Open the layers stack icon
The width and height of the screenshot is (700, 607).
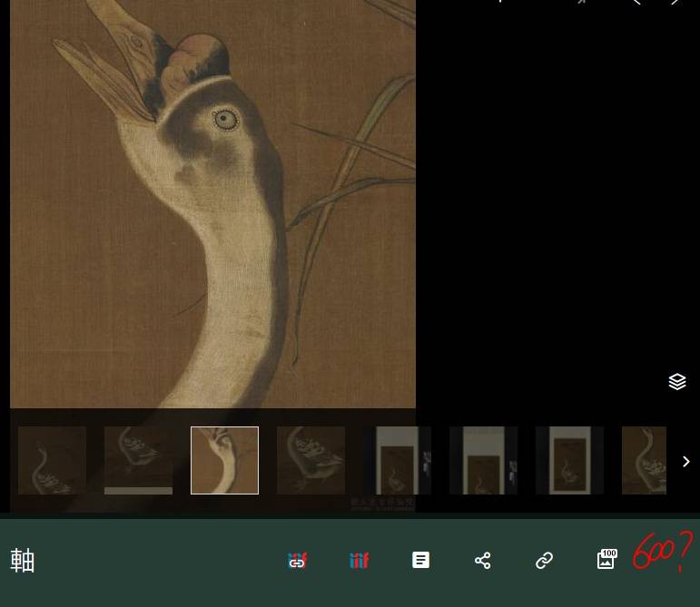pyautogui.click(x=676, y=382)
